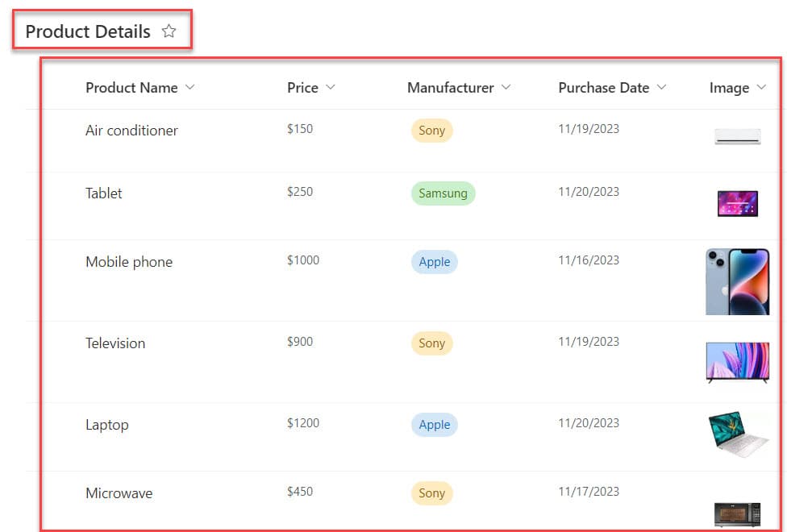Click the Apple tag in Laptop row
787x532 pixels.
[x=435, y=425]
